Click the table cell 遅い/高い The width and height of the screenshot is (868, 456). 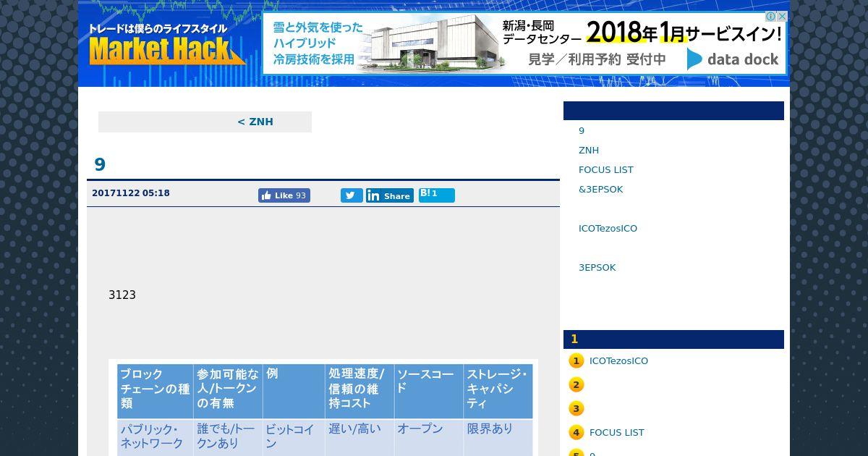(359, 437)
